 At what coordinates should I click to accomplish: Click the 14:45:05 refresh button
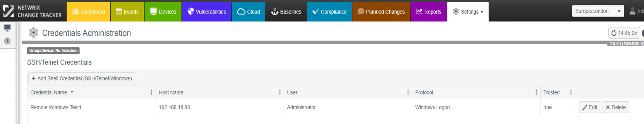tap(624, 33)
